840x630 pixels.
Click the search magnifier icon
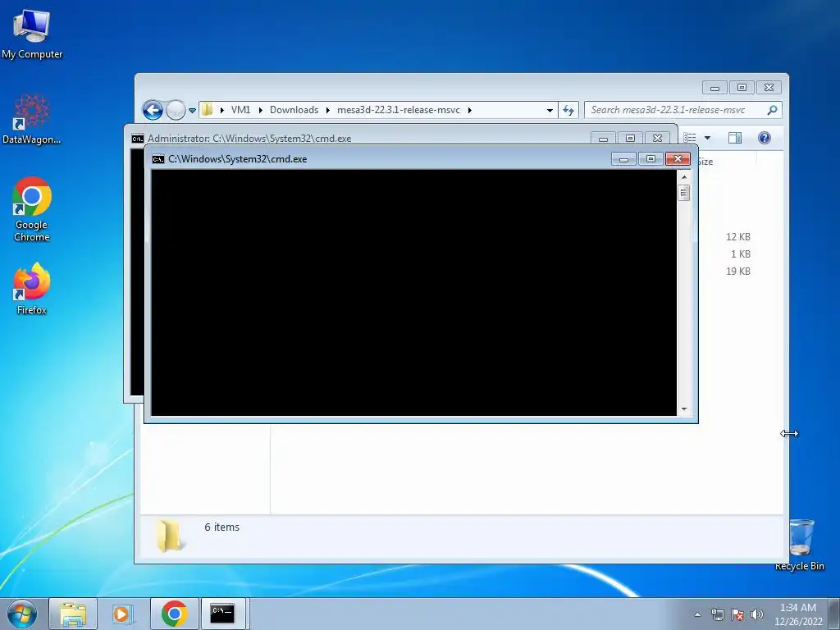772,110
